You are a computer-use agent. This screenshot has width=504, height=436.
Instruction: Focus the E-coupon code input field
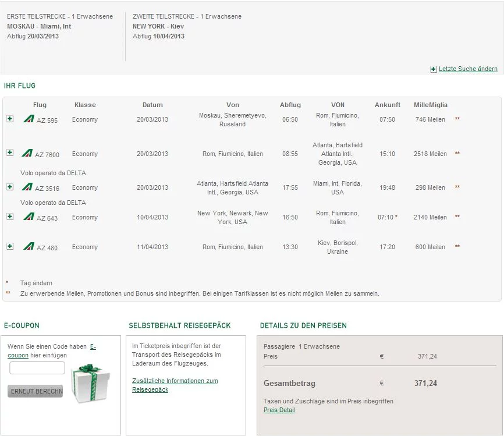pos(37,368)
